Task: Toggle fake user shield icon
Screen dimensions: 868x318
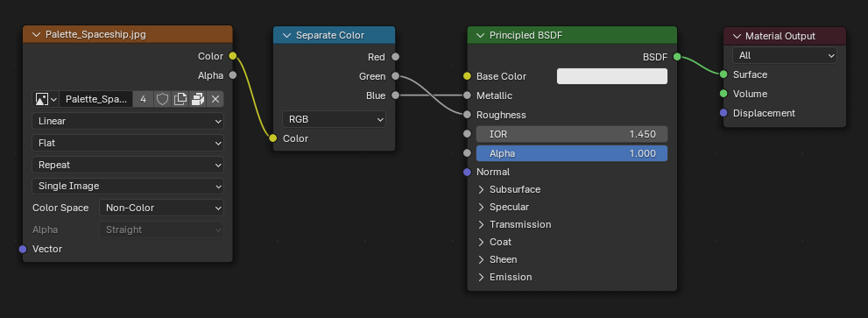Action: 162,99
